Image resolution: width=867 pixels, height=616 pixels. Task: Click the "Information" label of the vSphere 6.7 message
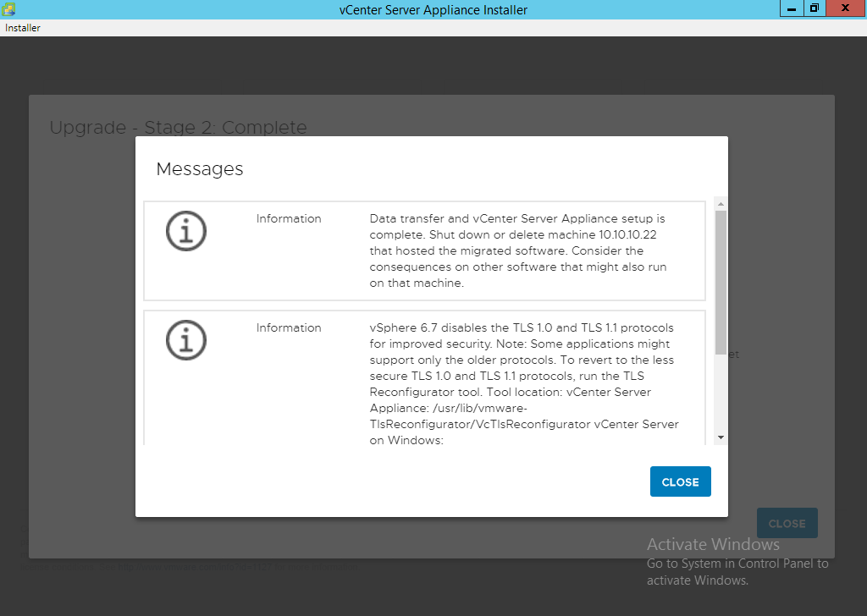point(289,328)
